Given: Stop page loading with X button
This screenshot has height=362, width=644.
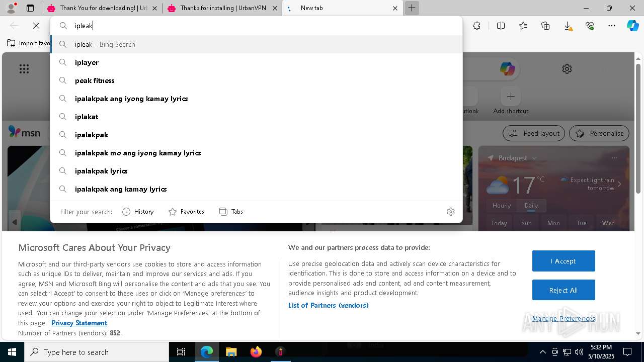Looking at the screenshot, I should click(x=36, y=26).
